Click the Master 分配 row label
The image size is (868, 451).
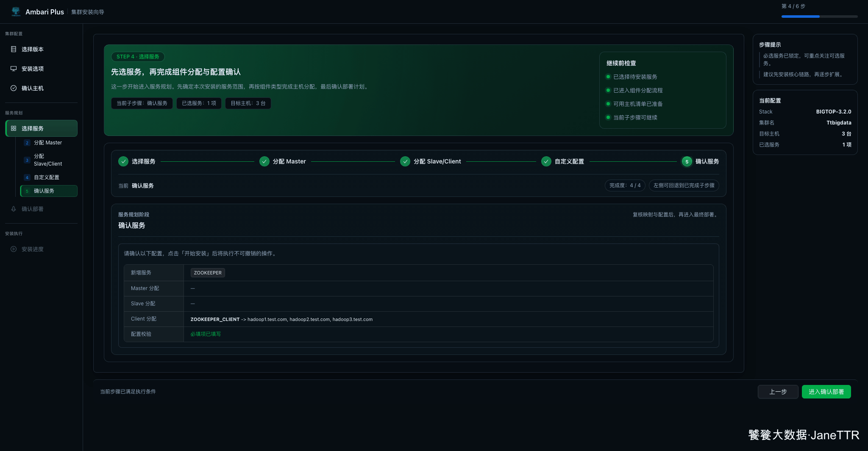click(x=145, y=288)
